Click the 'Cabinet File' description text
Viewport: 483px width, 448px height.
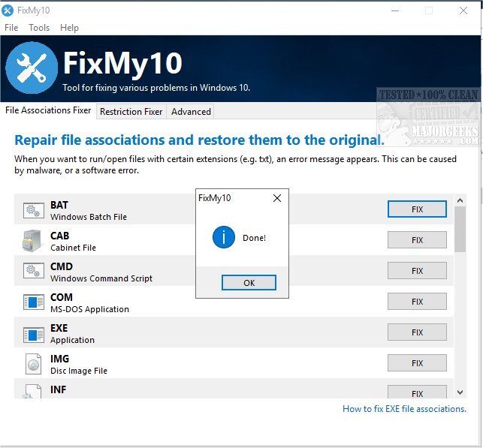point(74,248)
